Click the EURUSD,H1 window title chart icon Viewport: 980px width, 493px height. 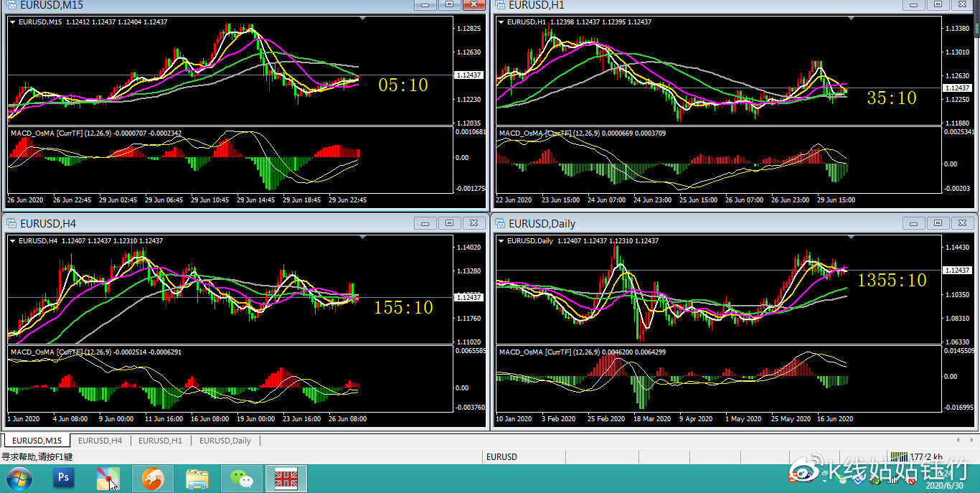(x=499, y=4)
